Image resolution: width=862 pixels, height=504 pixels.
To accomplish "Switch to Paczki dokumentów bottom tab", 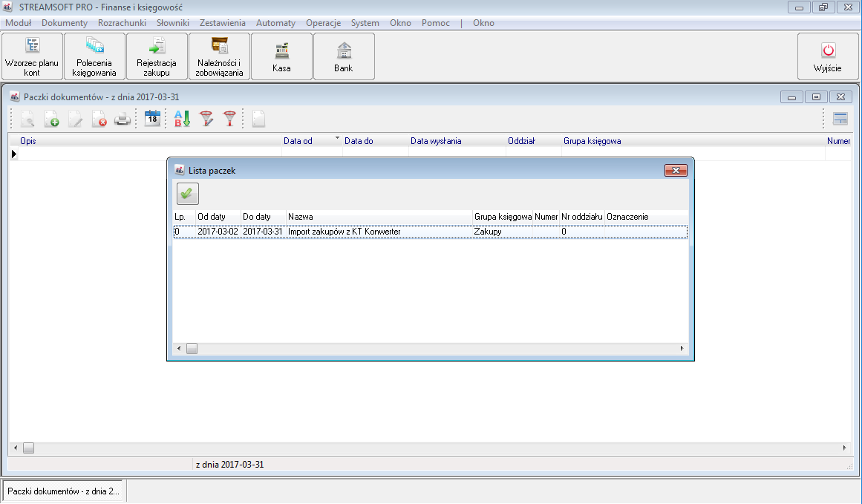I will click(x=62, y=491).
